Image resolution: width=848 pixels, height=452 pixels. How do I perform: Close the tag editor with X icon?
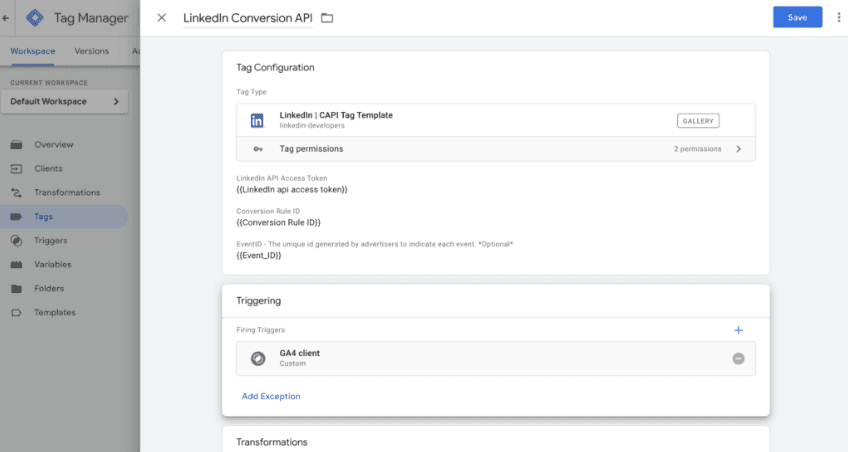pos(161,18)
